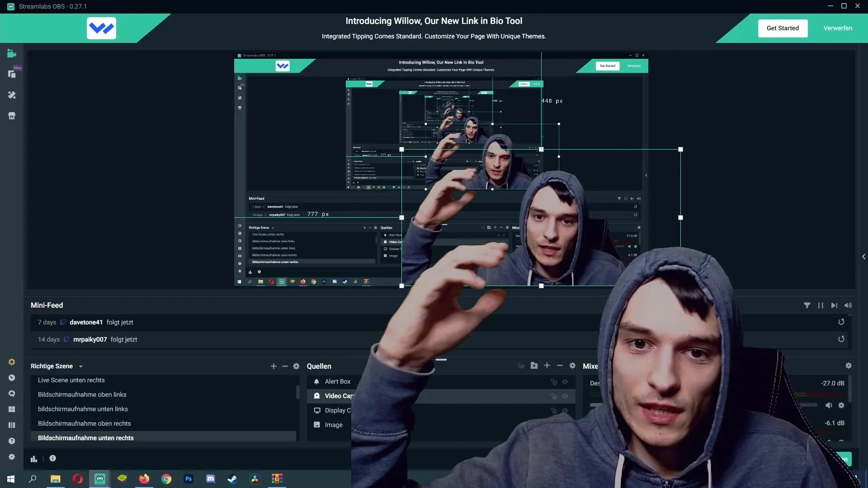Remove the selected source with the minus icon

560,366
